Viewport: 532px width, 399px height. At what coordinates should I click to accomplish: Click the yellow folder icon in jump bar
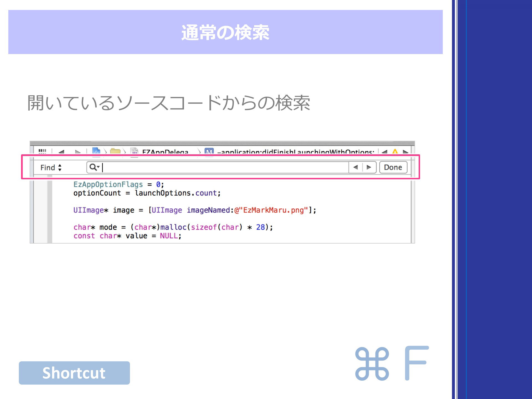pyautogui.click(x=115, y=151)
